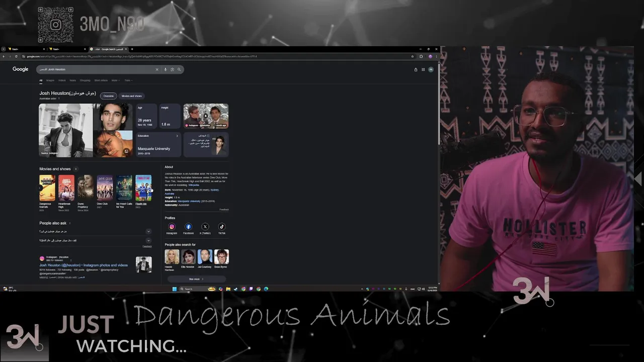Select the Movies and shows chip
The image size is (644, 362).
coord(131,96)
